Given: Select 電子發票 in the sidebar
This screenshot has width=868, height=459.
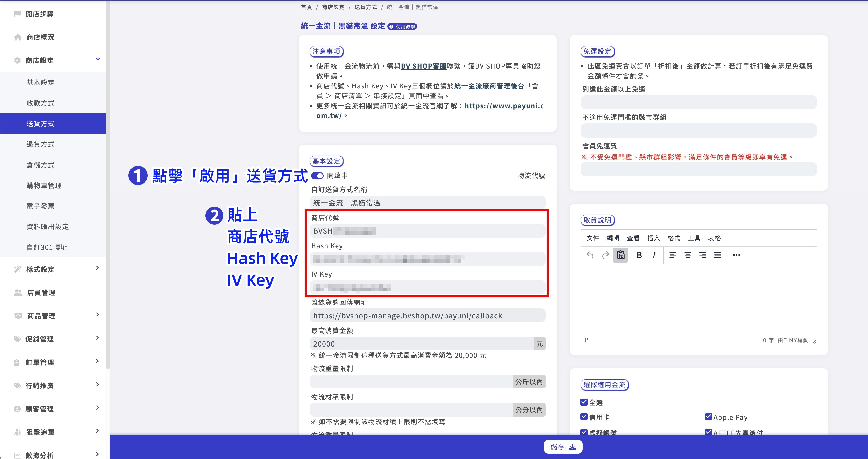Looking at the screenshot, I should point(40,206).
